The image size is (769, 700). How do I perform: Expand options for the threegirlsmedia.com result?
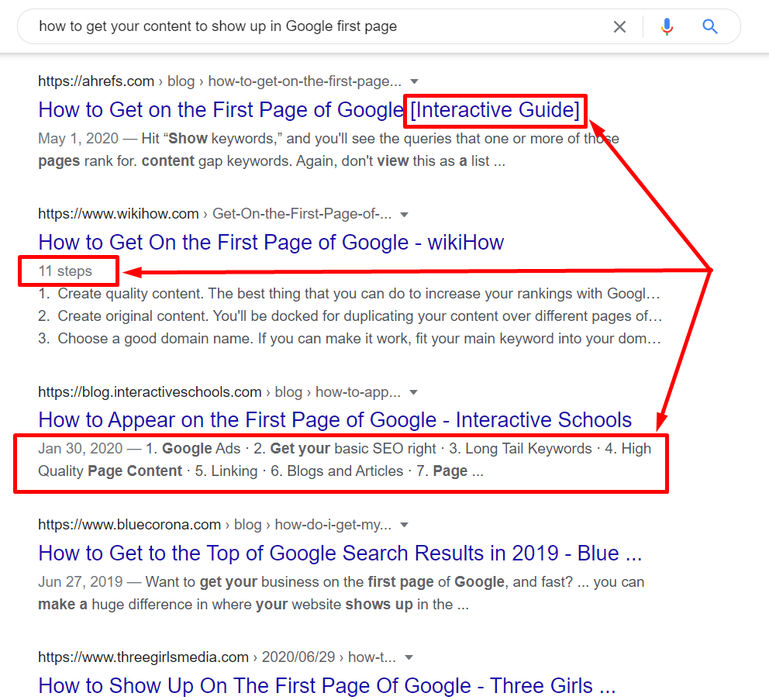(409, 657)
